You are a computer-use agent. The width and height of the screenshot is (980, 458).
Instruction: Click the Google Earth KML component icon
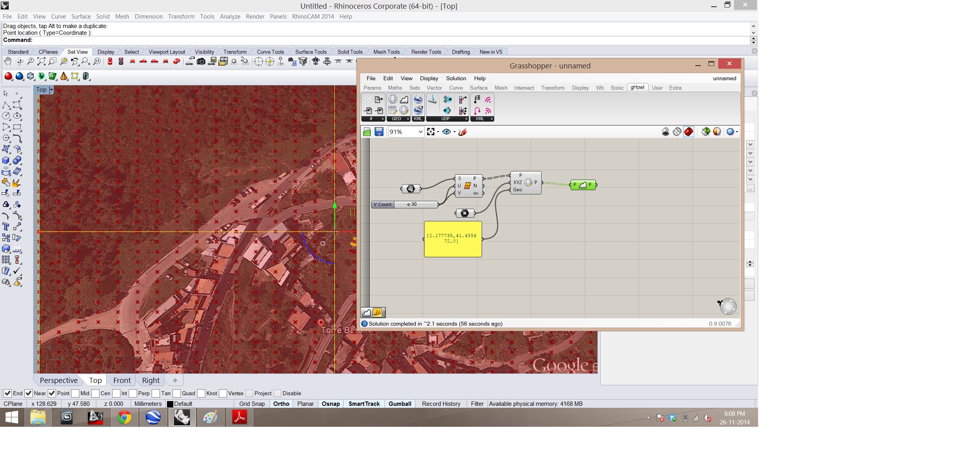coord(418,99)
